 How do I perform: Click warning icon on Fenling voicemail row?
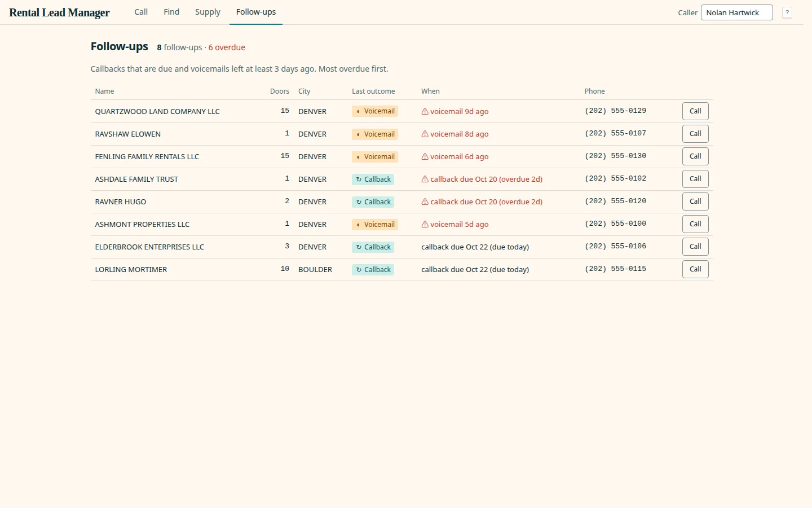(x=425, y=156)
